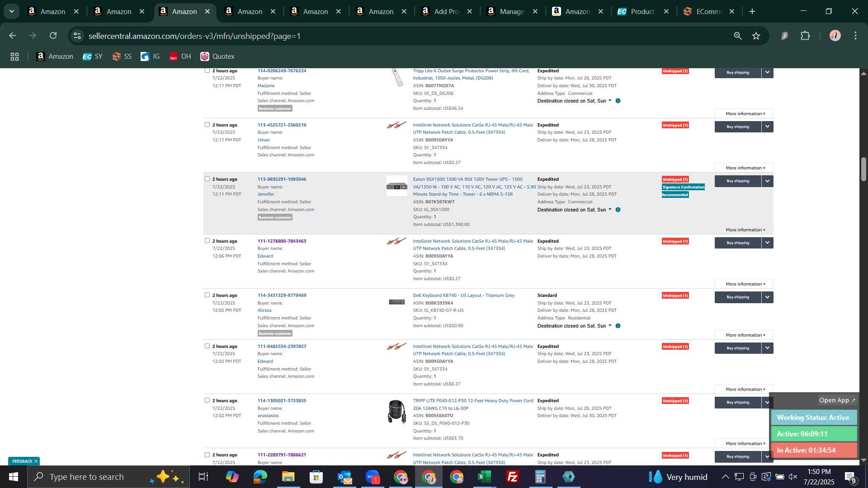Expand More information for Umair's order

pyautogui.click(x=744, y=168)
